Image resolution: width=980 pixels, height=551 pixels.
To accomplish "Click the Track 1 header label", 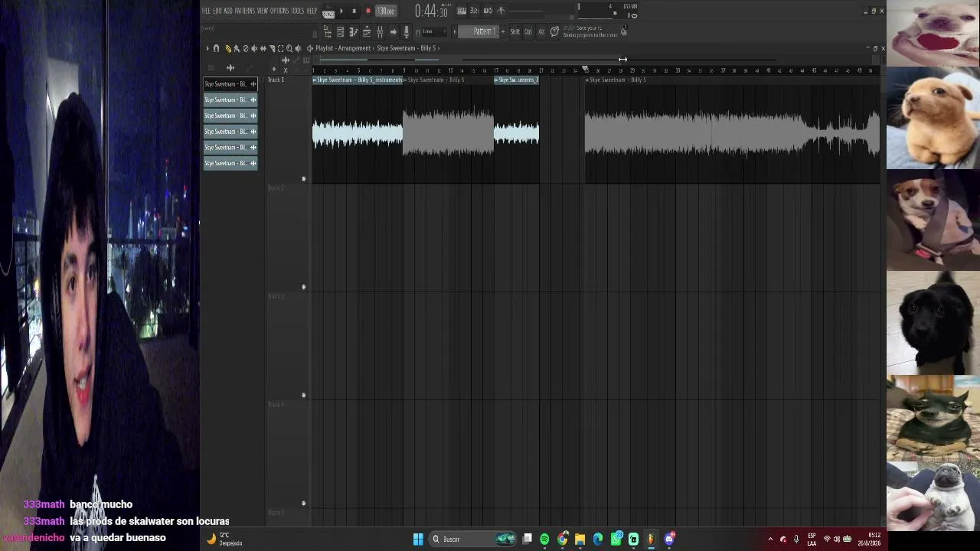I will point(276,80).
